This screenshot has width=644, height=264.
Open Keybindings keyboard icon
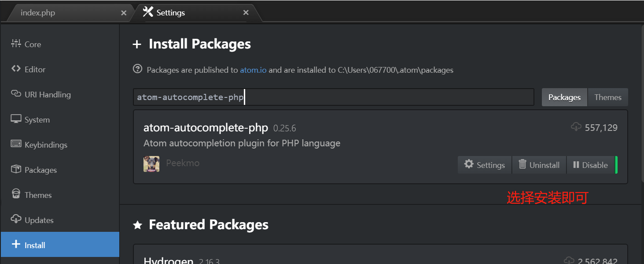tap(16, 144)
